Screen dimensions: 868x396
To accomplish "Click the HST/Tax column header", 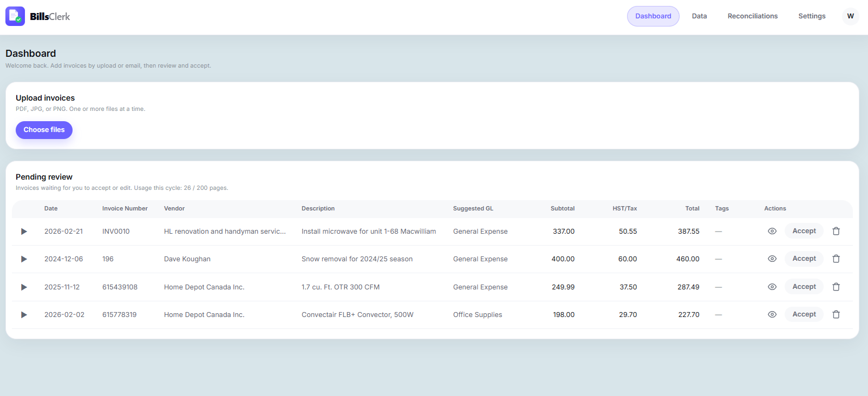I will pos(625,208).
